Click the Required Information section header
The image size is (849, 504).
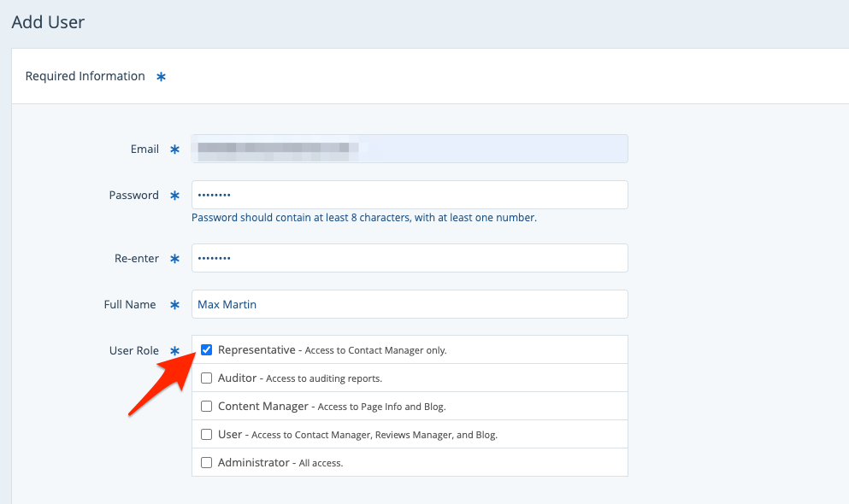[x=85, y=76]
